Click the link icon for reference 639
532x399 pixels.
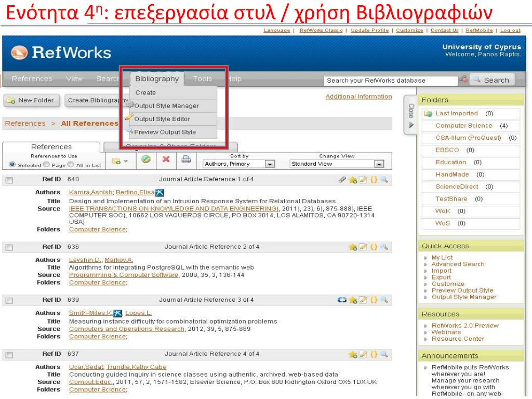[x=342, y=300]
